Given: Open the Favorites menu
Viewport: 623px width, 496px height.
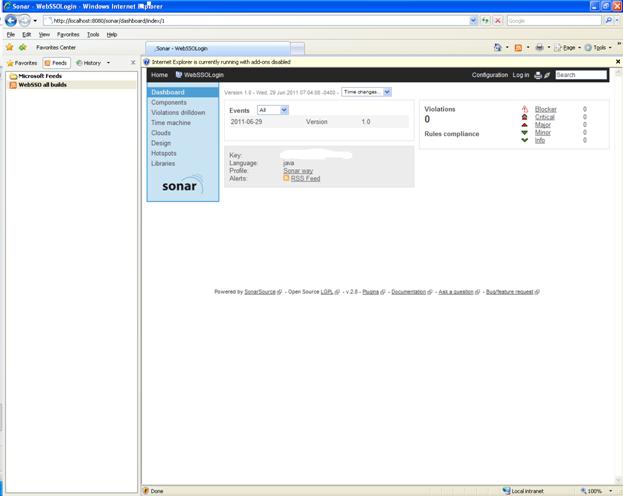Looking at the screenshot, I should 68,35.
